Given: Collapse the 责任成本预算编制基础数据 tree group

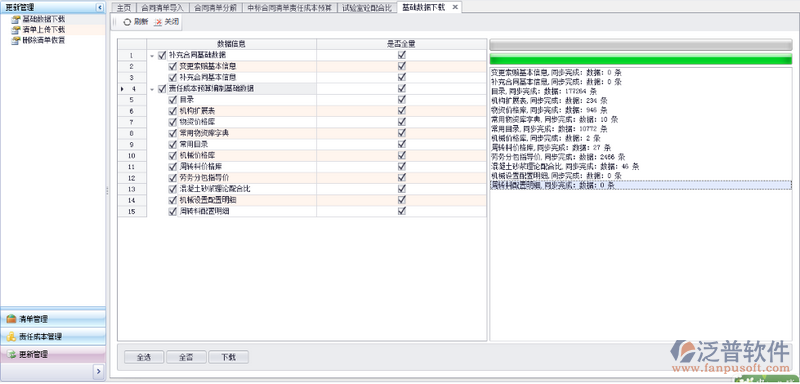Looking at the screenshot, I should [152, 89].
